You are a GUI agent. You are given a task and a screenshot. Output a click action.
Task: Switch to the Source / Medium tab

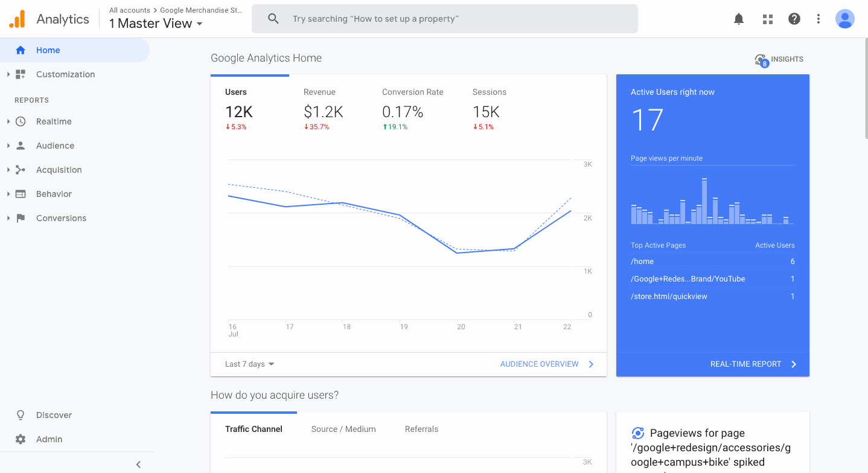[343, 429]
